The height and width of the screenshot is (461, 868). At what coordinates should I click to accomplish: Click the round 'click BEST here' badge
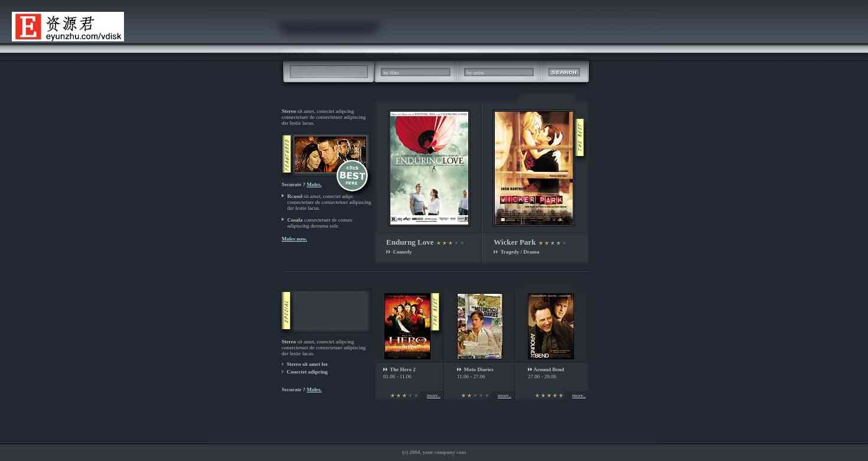tap(352, 176)
